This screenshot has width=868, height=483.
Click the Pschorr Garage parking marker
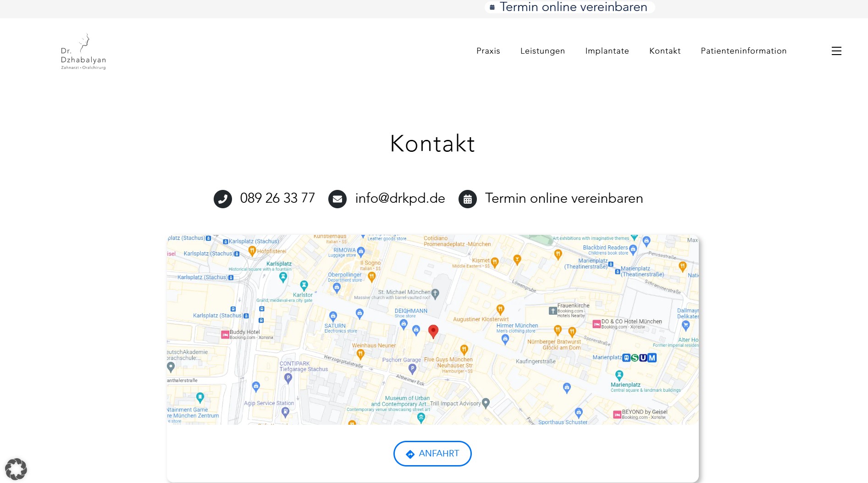[x=412, y=368]
